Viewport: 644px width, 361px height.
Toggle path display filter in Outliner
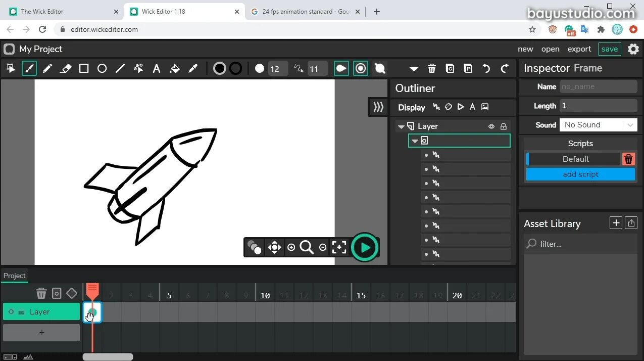436,107
